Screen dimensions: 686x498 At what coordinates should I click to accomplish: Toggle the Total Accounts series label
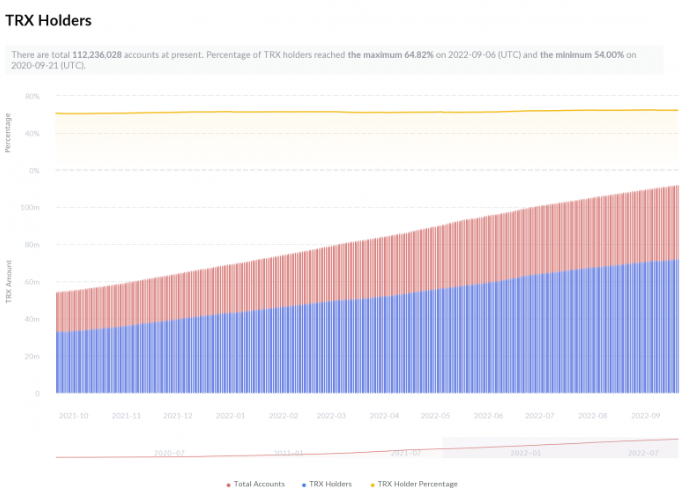pos(259,484)
